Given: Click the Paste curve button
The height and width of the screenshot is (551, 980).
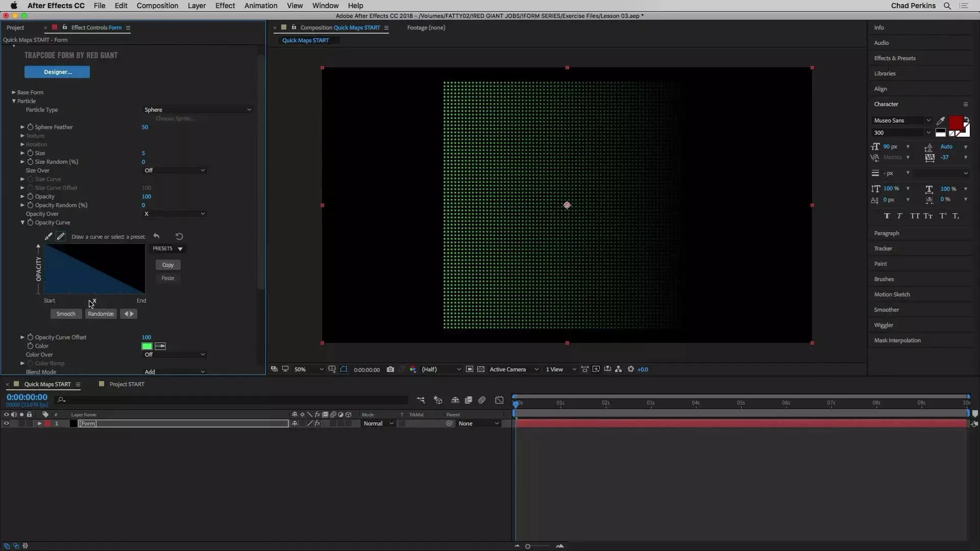Looking at the screenshot, I should point(168,278).
